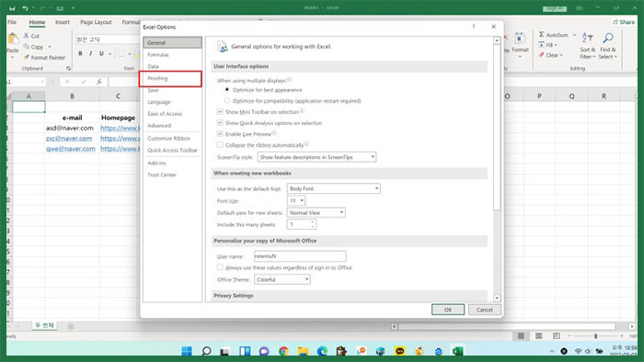Open the Office Theme dropdown
Viewport: 644px width, 362px height.
[282, 279]
